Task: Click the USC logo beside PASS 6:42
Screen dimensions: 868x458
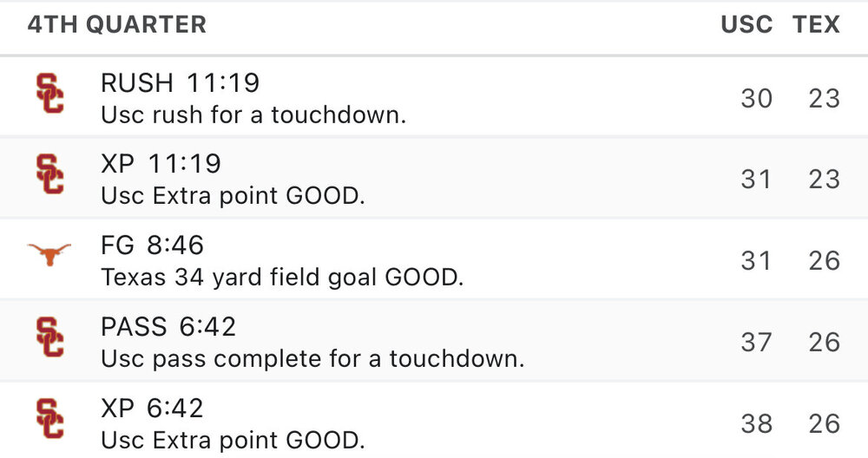Action: coord(49,337)
